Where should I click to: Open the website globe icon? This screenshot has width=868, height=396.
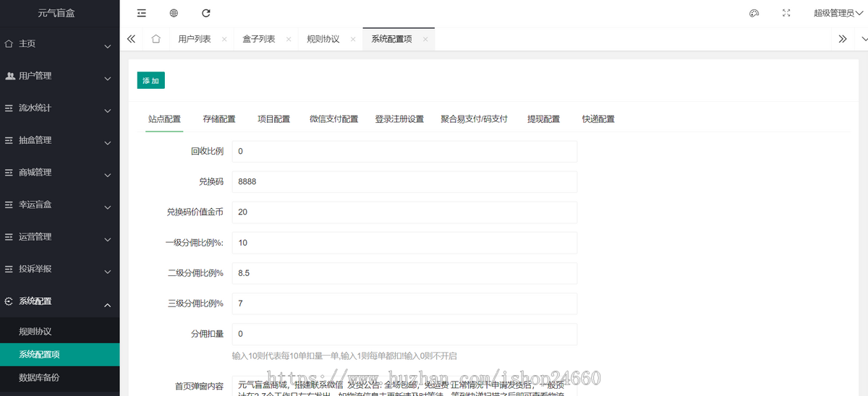tap(174, 13)
